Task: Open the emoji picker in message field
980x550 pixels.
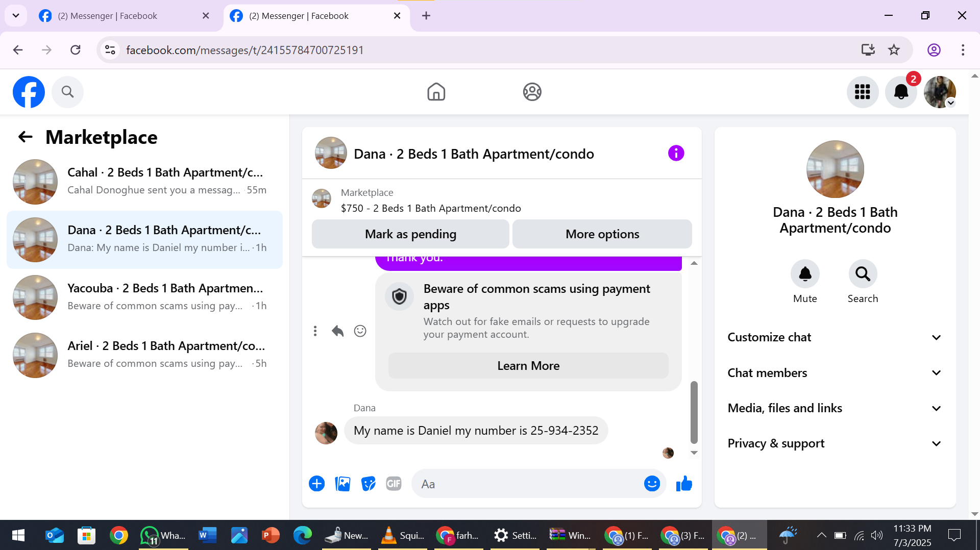Action: pyautogui.click(x=652, y=484)
